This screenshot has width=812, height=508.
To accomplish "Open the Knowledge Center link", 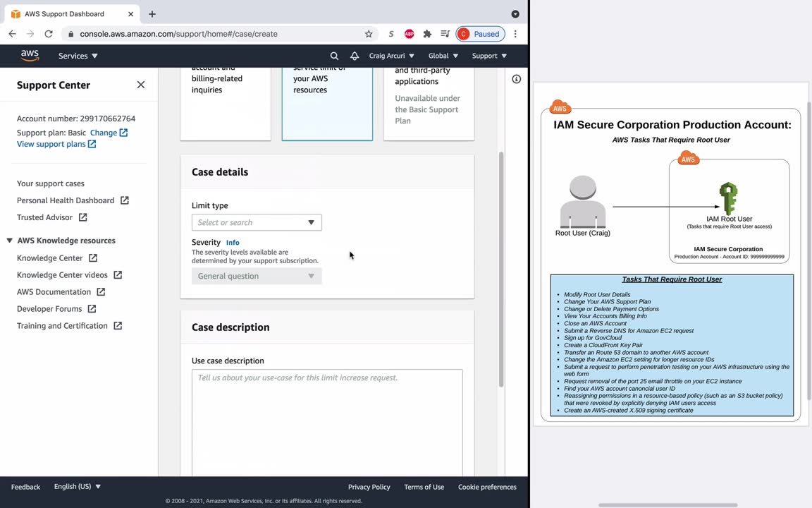I will [57, 258].
